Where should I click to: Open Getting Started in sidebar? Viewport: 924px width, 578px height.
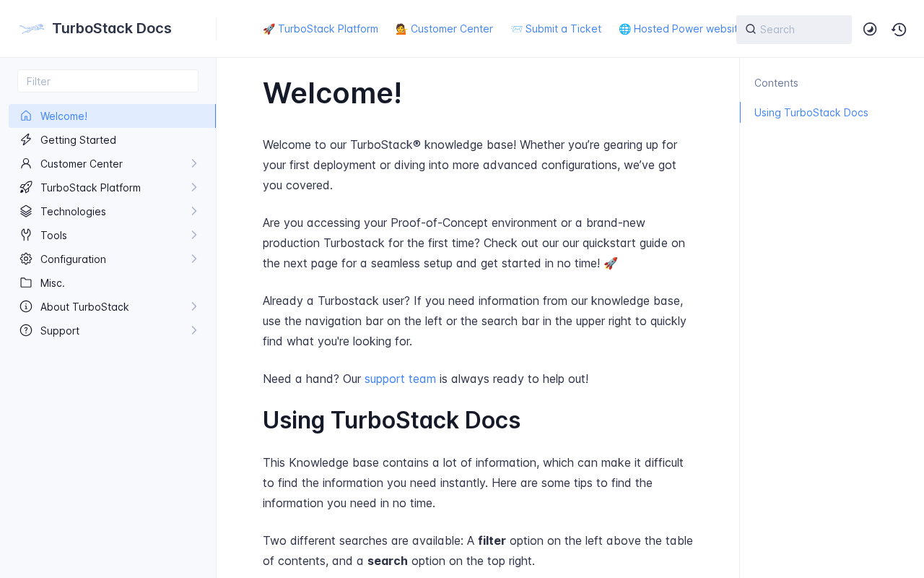click(112, 139)
